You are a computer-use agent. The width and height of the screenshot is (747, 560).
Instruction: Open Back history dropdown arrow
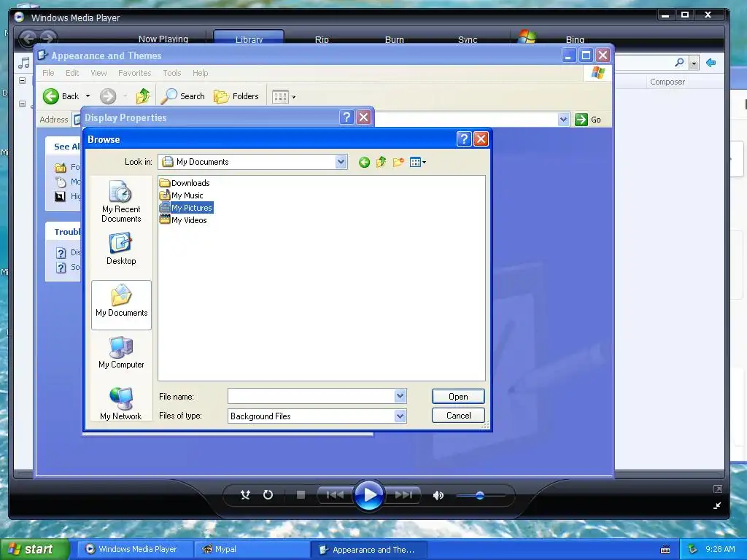click(88, 96)
